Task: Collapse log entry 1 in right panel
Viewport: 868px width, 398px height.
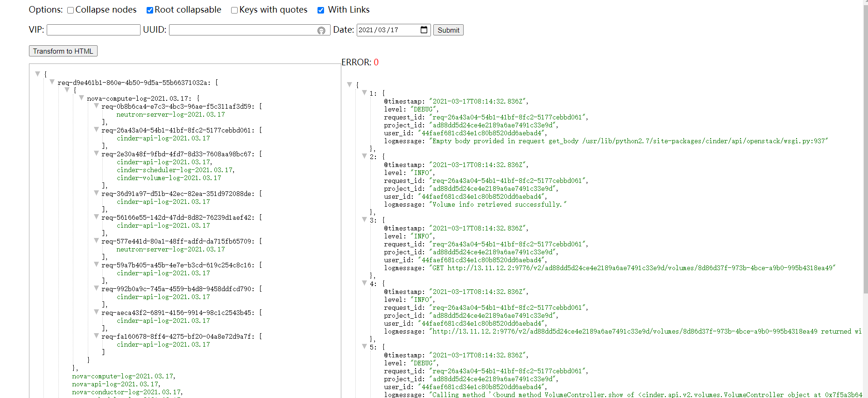Action: coord(365,92)
